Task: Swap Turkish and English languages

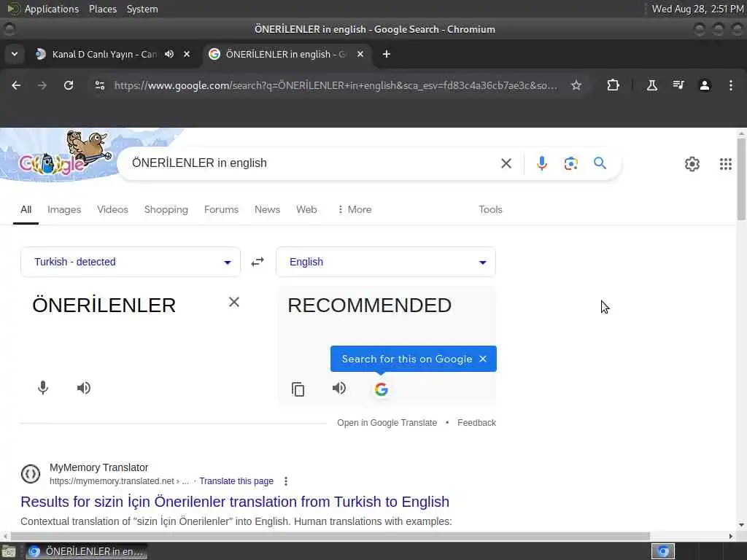Action: click(x=258, y=262)
